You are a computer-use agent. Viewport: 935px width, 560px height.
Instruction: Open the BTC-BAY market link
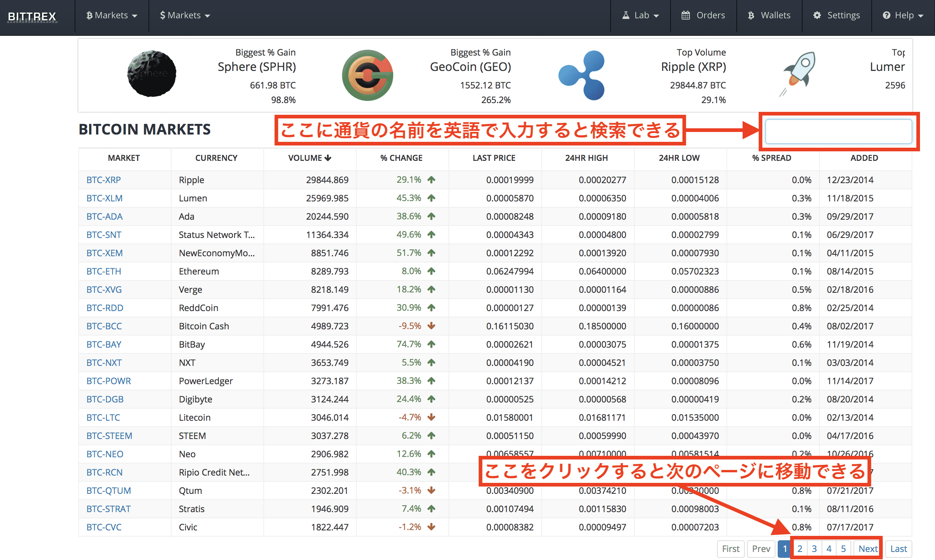coord(104,345)
